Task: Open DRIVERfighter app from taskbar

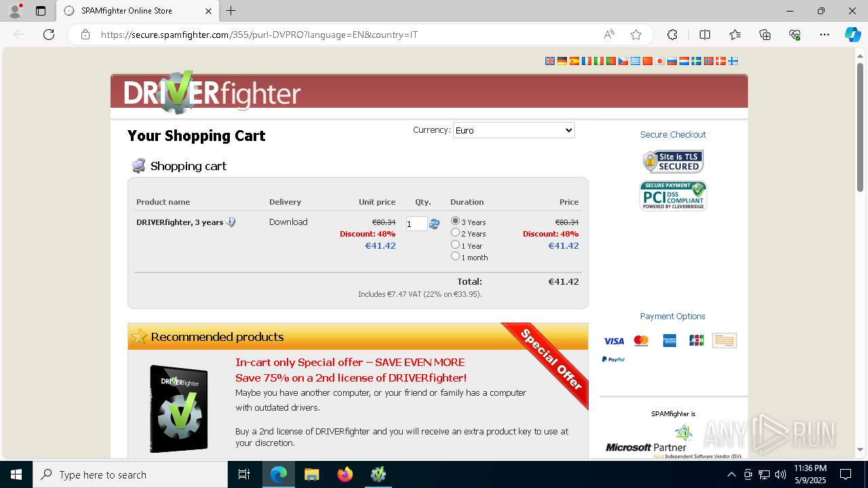Action: pos(378,474)
